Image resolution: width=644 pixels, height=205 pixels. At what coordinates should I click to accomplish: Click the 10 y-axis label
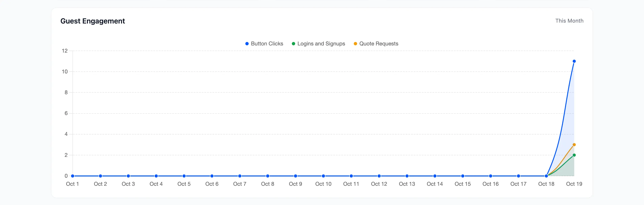[x=65, y=72]
